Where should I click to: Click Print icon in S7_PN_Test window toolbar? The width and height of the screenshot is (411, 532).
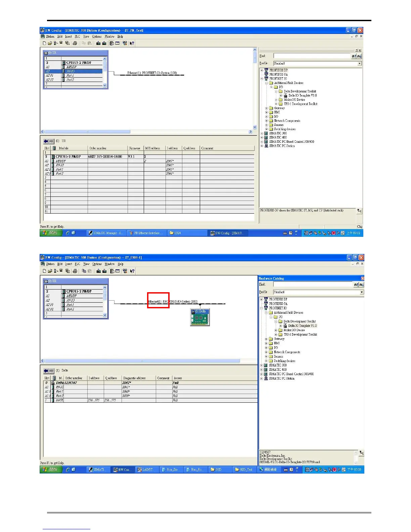coord(75,43)
